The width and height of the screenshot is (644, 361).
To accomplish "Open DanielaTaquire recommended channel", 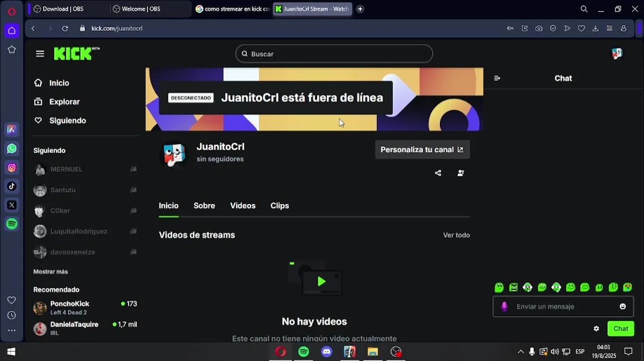I will coord(85,328).
